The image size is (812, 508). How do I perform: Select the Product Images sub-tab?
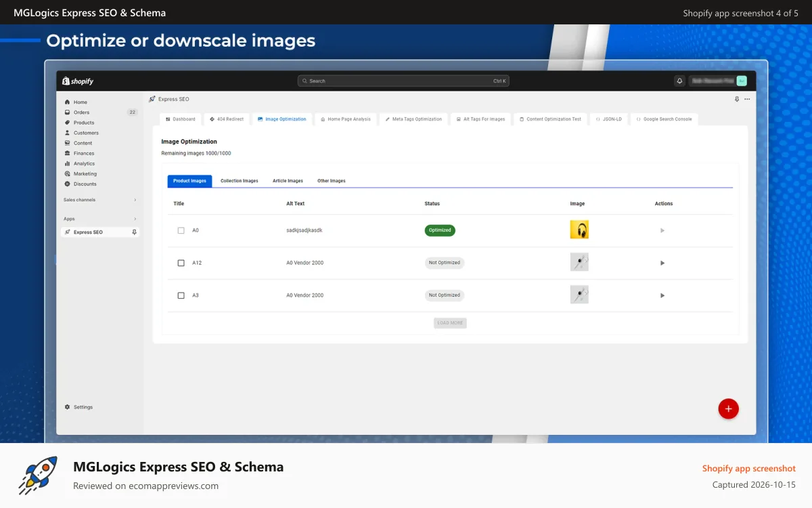(x=189, y=181)
